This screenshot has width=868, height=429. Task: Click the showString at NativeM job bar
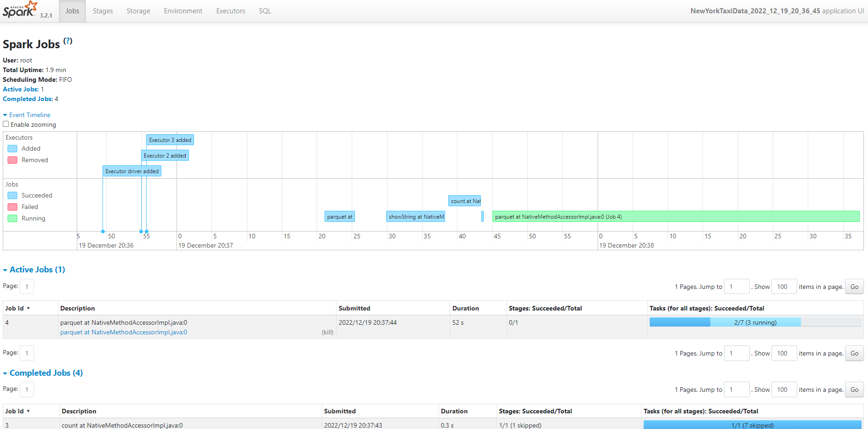click(x=416, y=217)
